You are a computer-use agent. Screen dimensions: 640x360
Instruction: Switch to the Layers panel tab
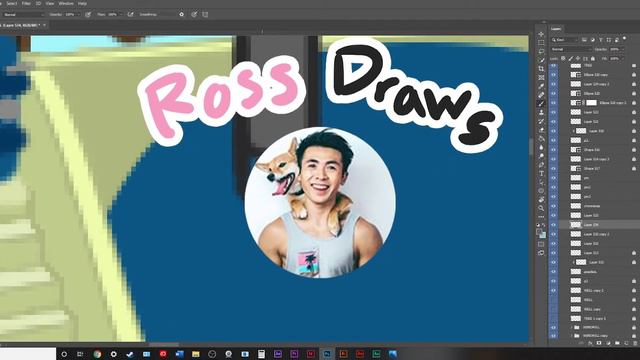click(556, 29)
